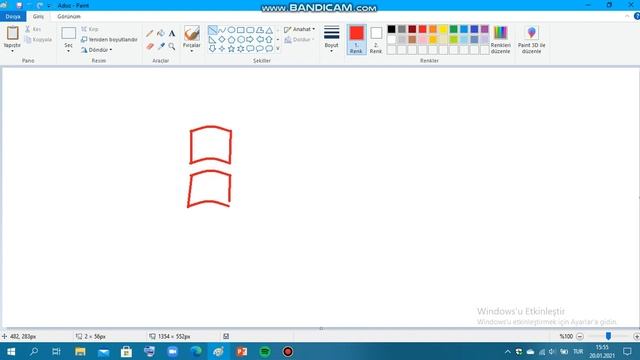Click the Save icon in title bar

point(19,6)
